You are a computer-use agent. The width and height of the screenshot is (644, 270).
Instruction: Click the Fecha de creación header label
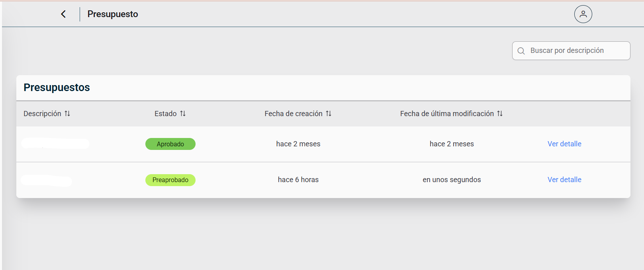(293, 114)
